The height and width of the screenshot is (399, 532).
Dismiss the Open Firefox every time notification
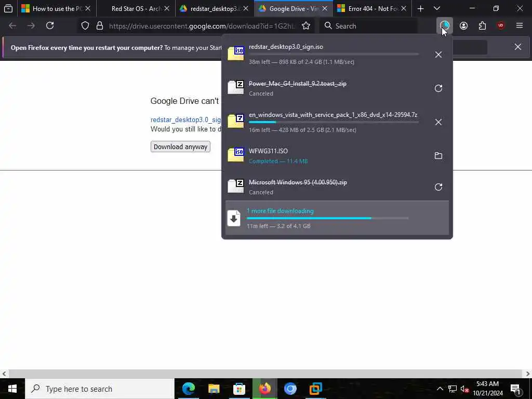point(518,47)
